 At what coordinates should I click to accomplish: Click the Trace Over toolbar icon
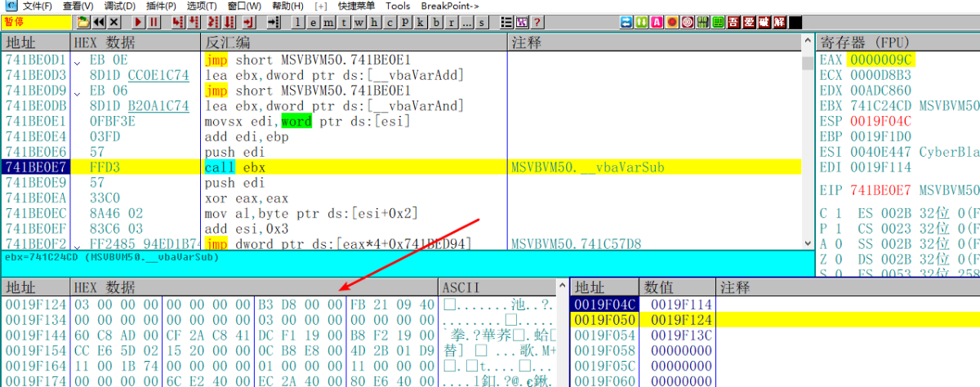(x=229, y=21)
